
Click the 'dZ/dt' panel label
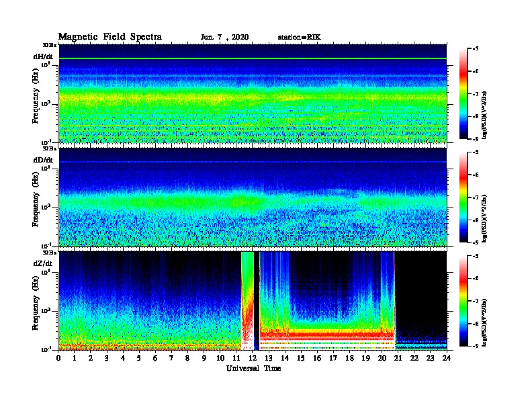coord(43,263)
